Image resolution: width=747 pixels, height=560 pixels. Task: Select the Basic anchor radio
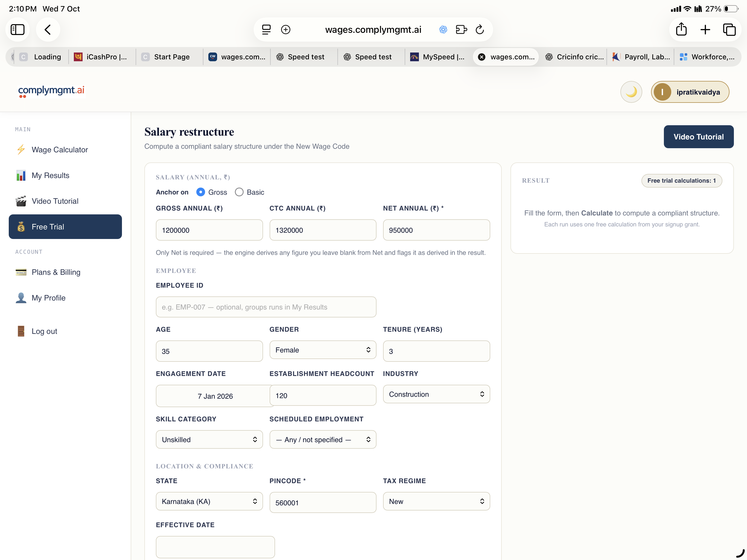[x=239, y=192]
